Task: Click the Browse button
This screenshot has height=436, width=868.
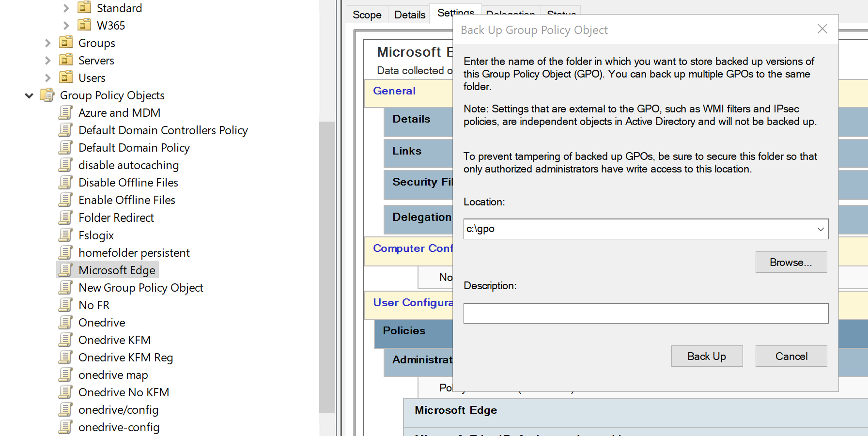Action: [791, 262]
